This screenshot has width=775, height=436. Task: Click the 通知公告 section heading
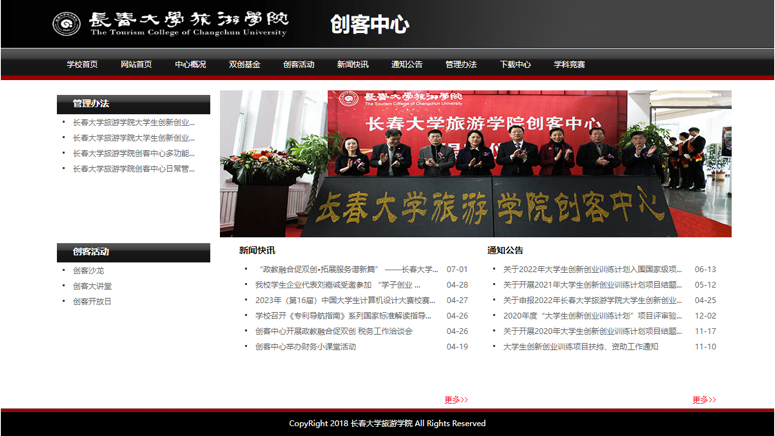(505, 250)
